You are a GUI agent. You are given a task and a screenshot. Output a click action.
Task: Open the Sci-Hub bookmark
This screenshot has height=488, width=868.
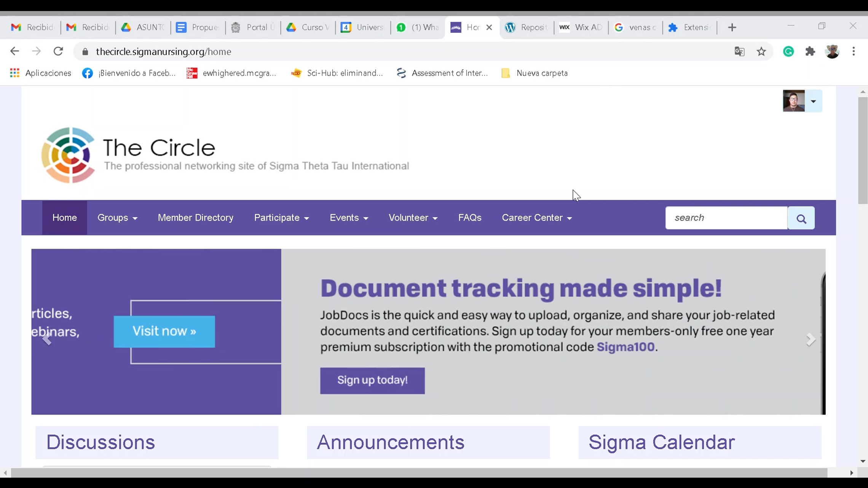(x=337, y=73)
